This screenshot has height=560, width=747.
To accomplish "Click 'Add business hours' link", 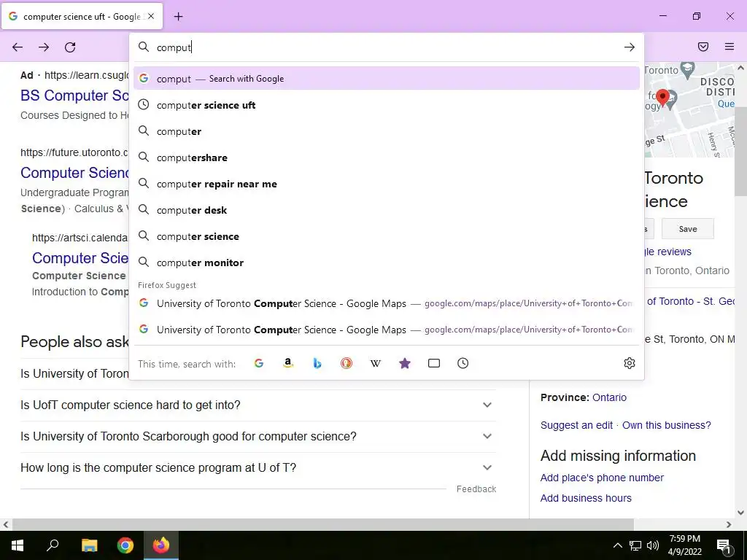I will coord(586,498).
